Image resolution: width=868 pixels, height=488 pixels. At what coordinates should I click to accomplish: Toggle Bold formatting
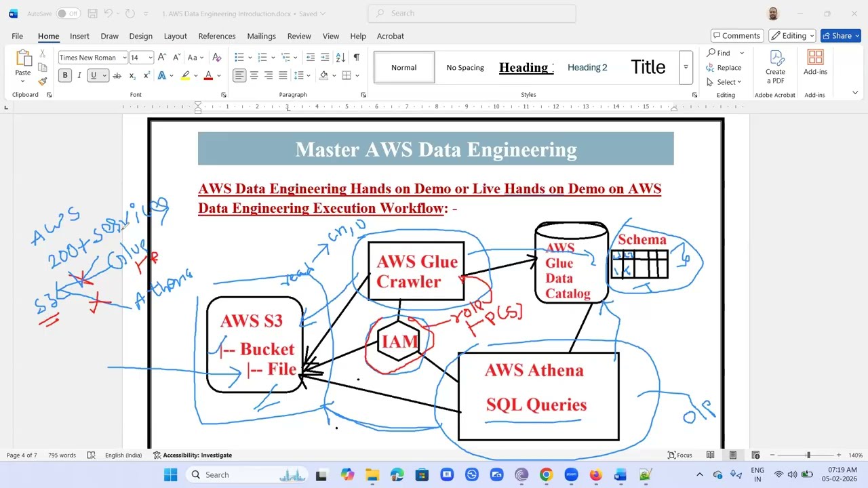65,75
